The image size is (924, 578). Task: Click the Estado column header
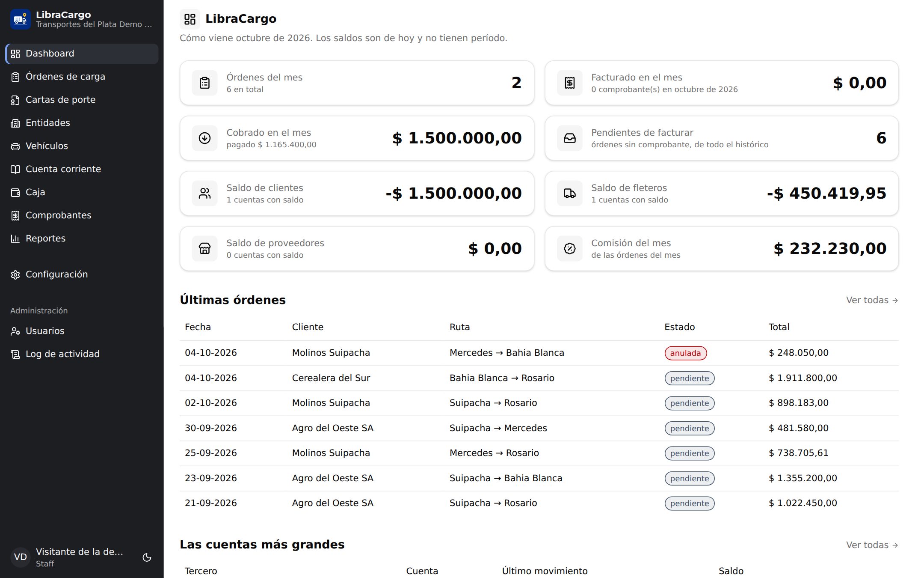[x=679, y=327]
